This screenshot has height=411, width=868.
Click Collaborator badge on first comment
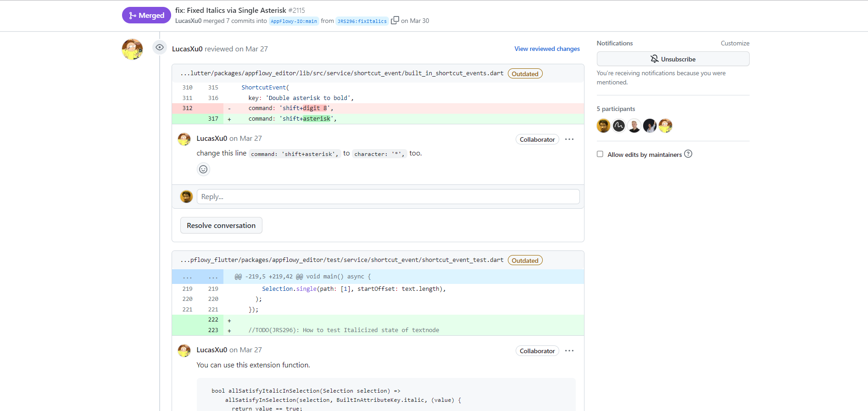tap(537, 139)
